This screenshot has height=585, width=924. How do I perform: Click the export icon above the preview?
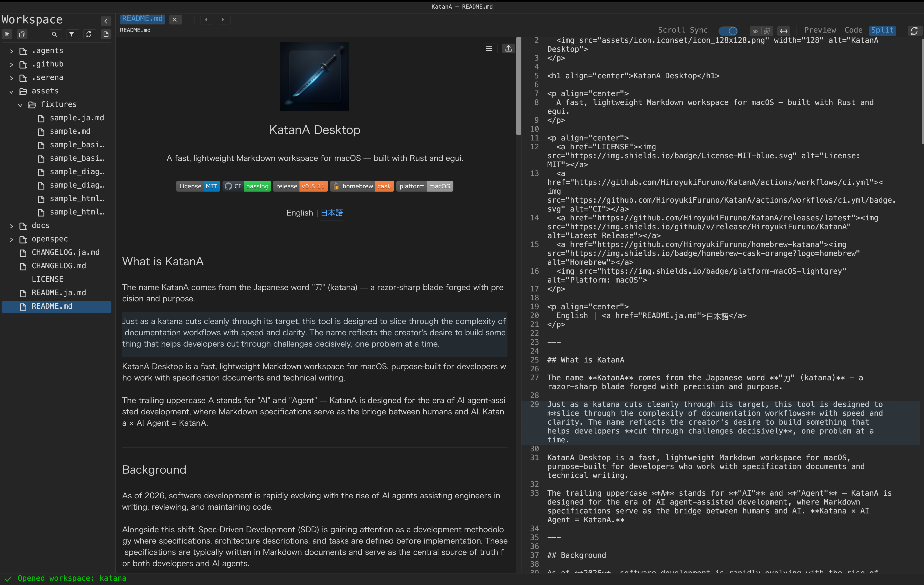coord(508,48)
